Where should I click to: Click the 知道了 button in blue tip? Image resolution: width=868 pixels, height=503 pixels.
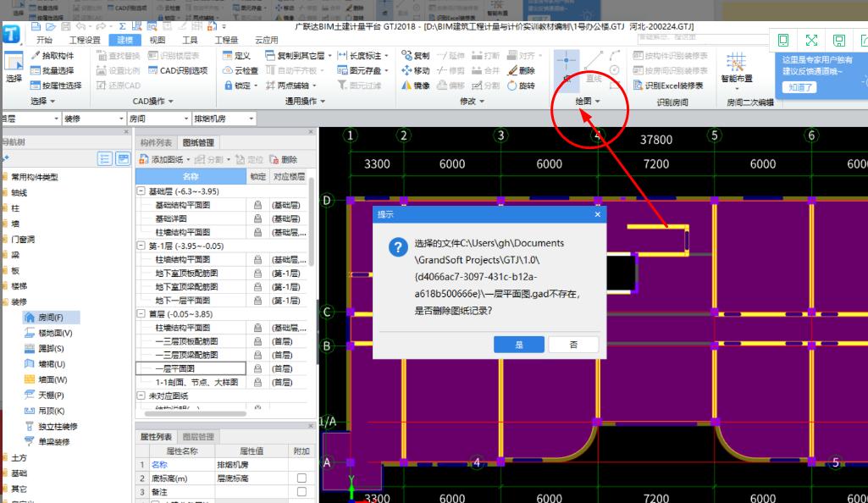(x=799, y=87)
